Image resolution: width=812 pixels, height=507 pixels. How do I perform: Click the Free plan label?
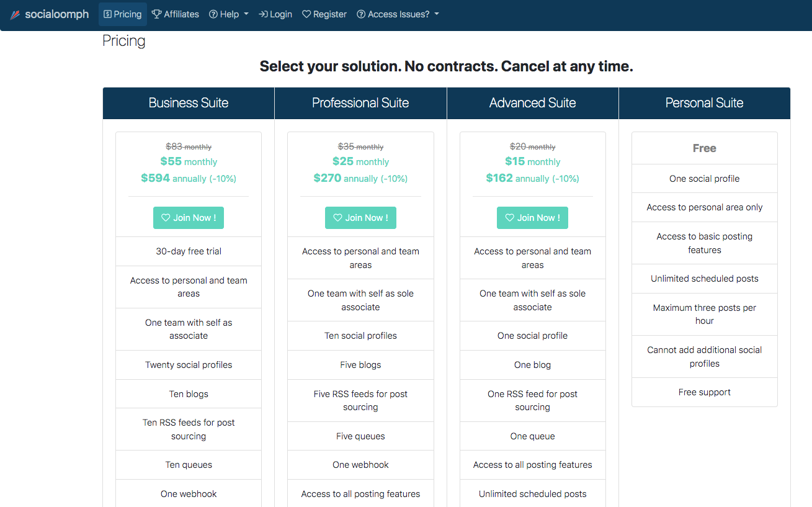point(704,148)
